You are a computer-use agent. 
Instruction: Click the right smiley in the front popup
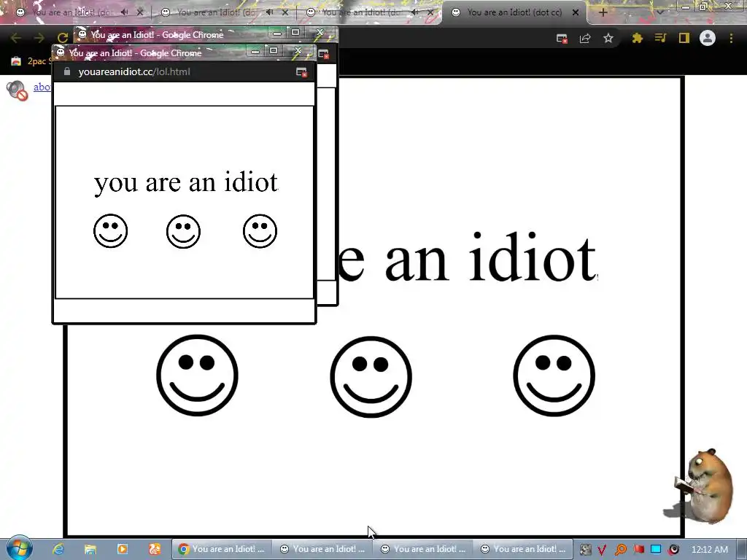(260, 231)
